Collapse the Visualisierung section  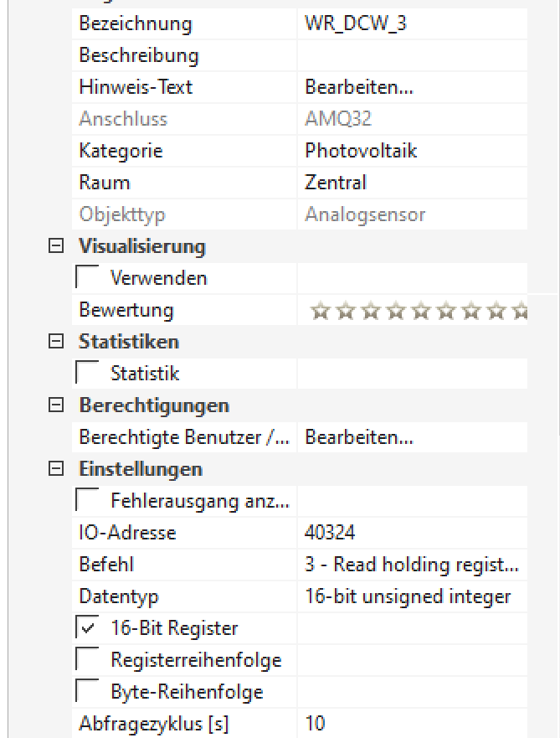click(54, 246)
